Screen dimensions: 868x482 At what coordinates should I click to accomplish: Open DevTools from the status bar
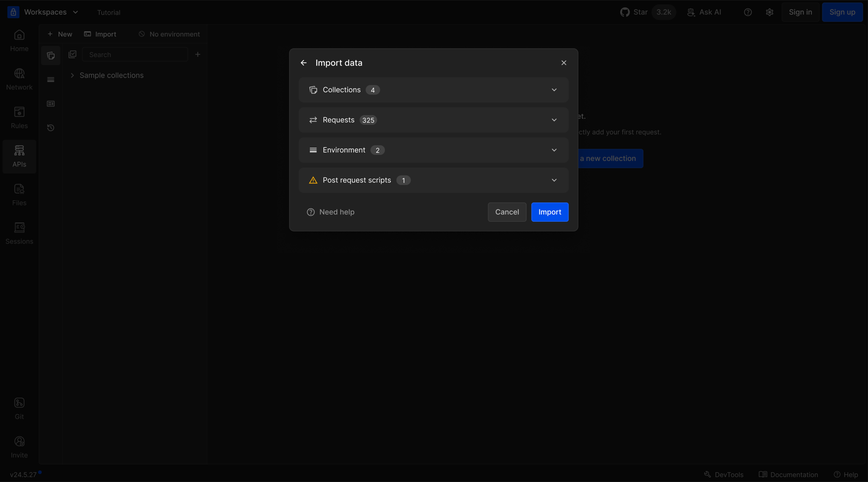pyautogui.click(x=724, y=474)
